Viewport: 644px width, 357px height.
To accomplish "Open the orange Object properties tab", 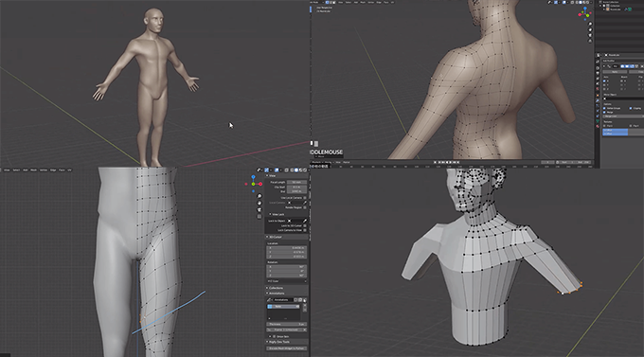I will [598, 95].
